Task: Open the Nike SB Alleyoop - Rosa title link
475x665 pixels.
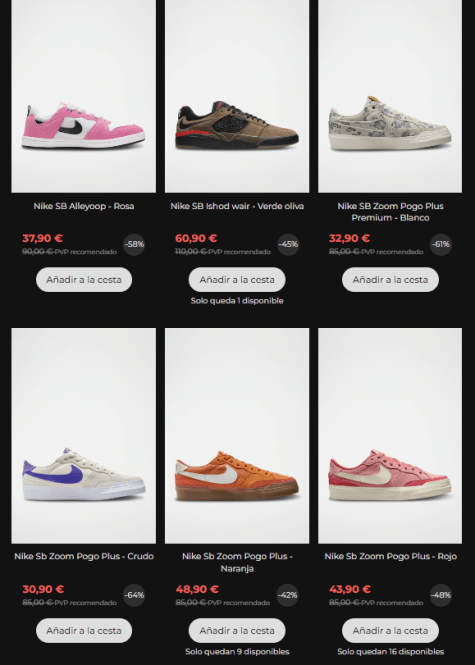Action: [x=84, y=206]
